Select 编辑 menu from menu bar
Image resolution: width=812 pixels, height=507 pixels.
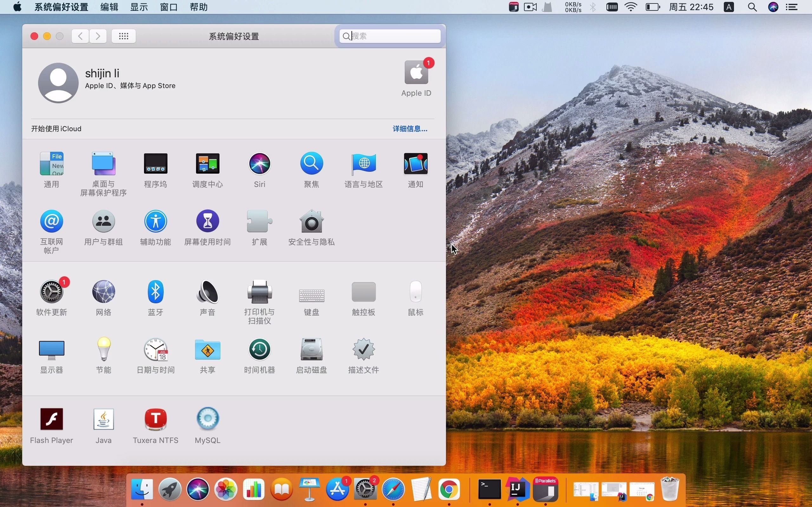click(108, 6)
